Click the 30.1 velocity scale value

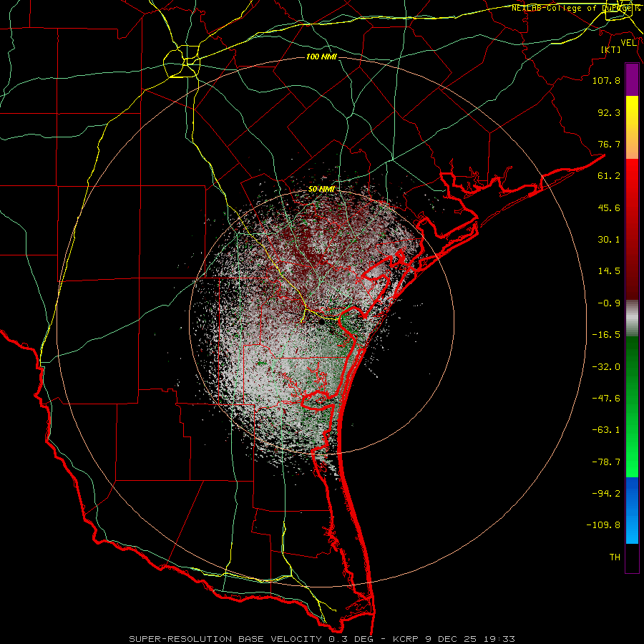click(x=609, y=240)
